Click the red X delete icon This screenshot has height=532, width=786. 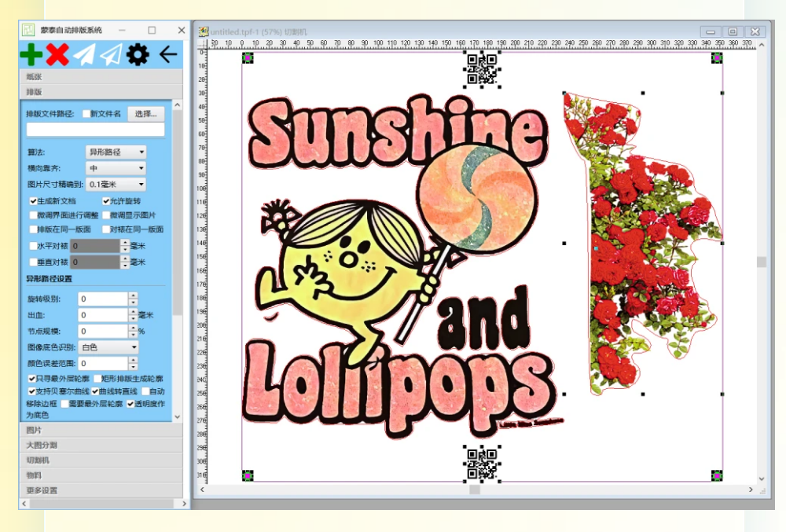[x=57, y=54]
